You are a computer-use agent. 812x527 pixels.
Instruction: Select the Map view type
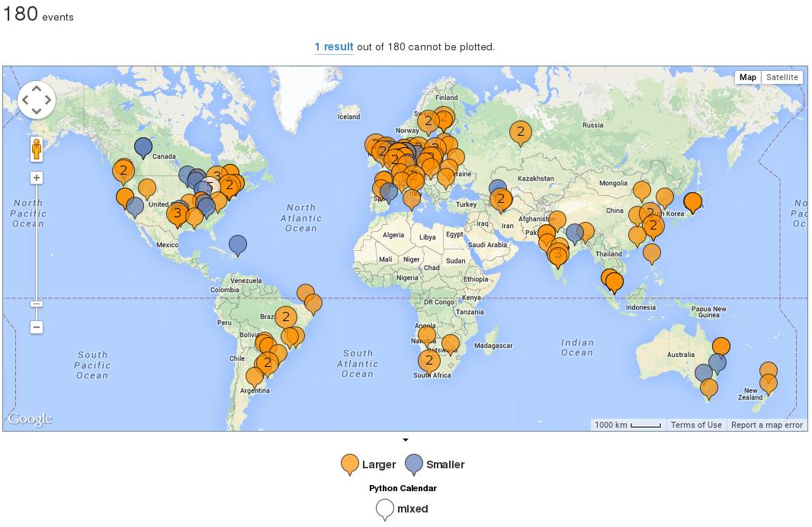click(747, 77)
